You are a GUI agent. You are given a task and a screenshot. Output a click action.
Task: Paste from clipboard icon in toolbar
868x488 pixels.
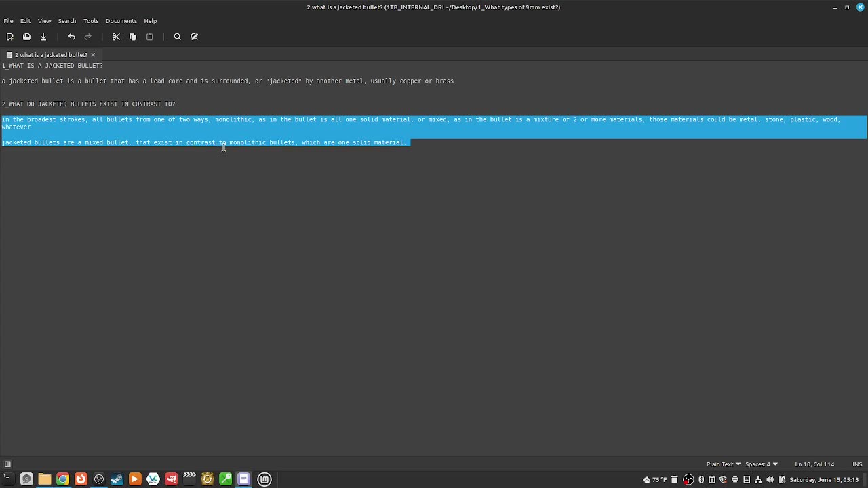coord(150,37)
